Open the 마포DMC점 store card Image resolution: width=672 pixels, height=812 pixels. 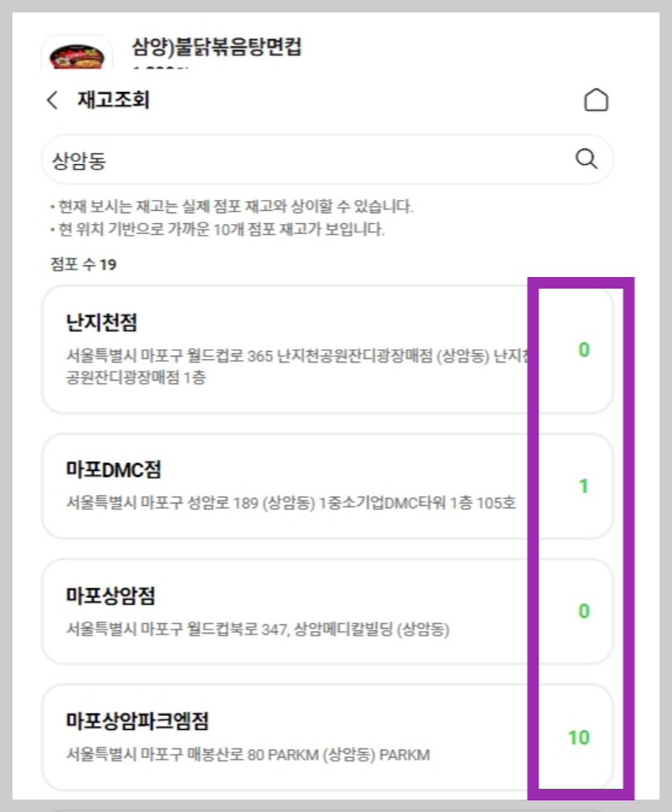point(327,486)
